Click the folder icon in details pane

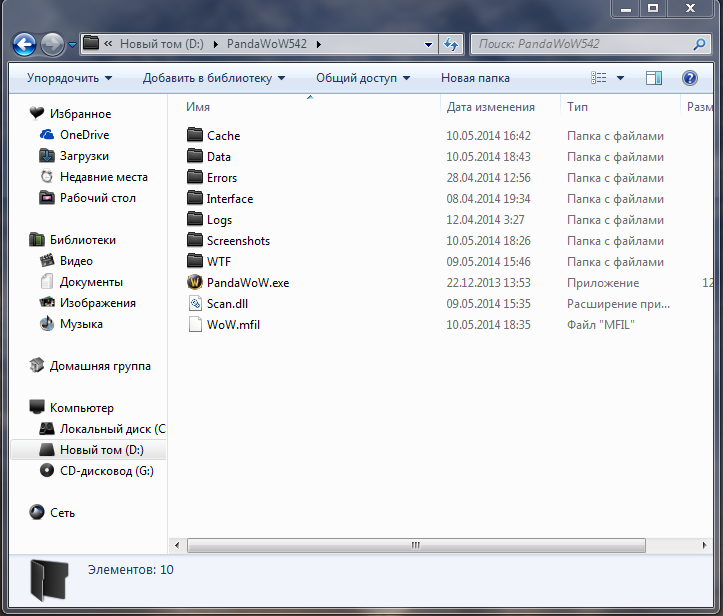pos(49,580)
